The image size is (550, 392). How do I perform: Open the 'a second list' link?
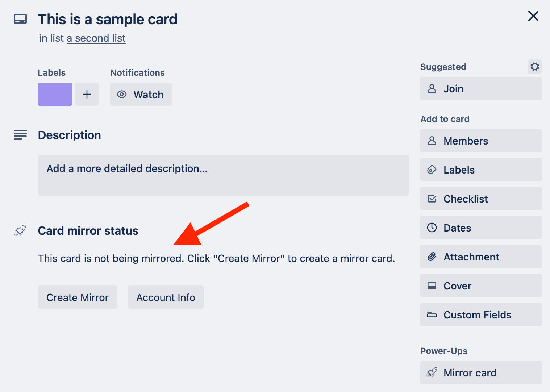(96, 38)
